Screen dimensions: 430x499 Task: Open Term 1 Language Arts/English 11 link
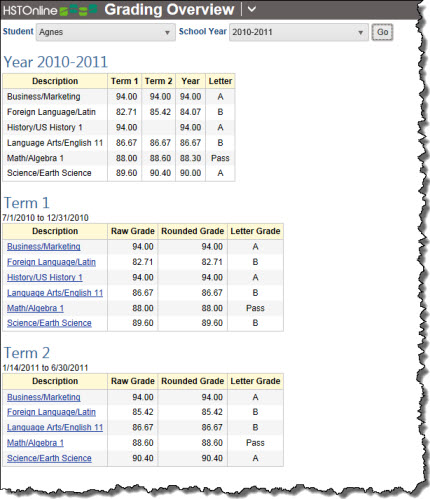[55, 293]
